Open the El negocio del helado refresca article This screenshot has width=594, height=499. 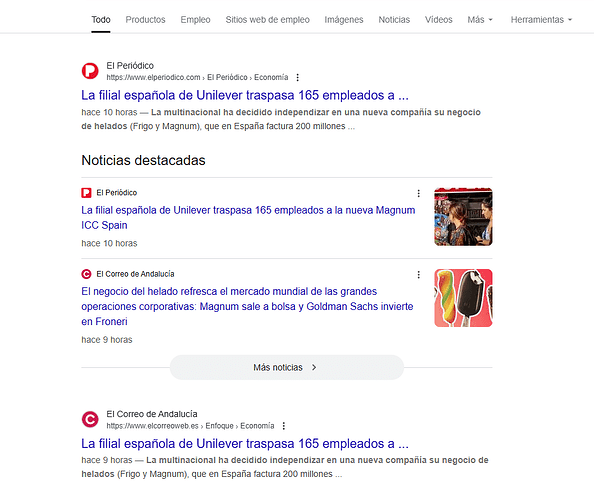coord(247,306)
